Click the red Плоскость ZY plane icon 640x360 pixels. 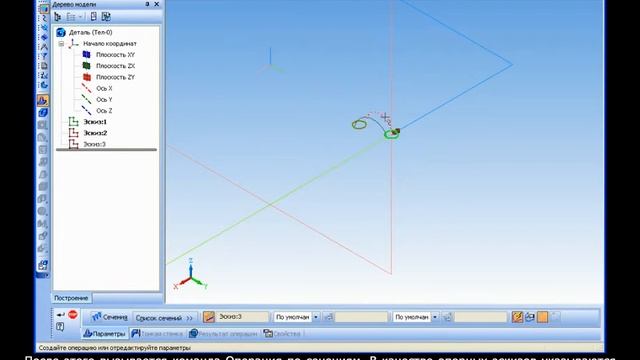[86, 77]
